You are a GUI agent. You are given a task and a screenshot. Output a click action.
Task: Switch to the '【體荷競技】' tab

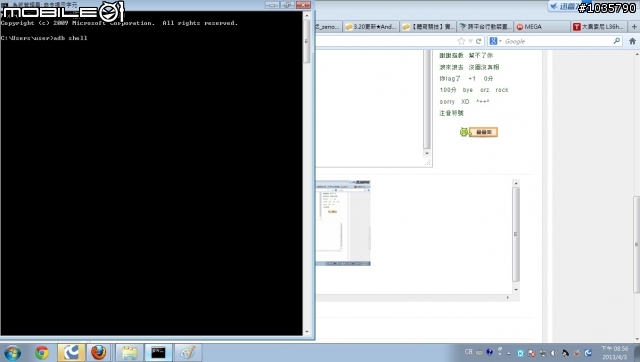click(428, 27)
